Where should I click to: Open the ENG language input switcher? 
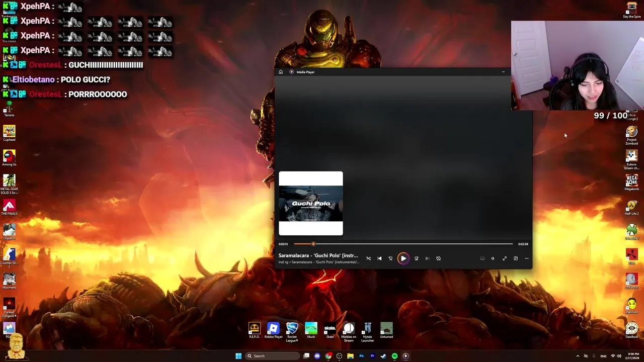point(603,356)
